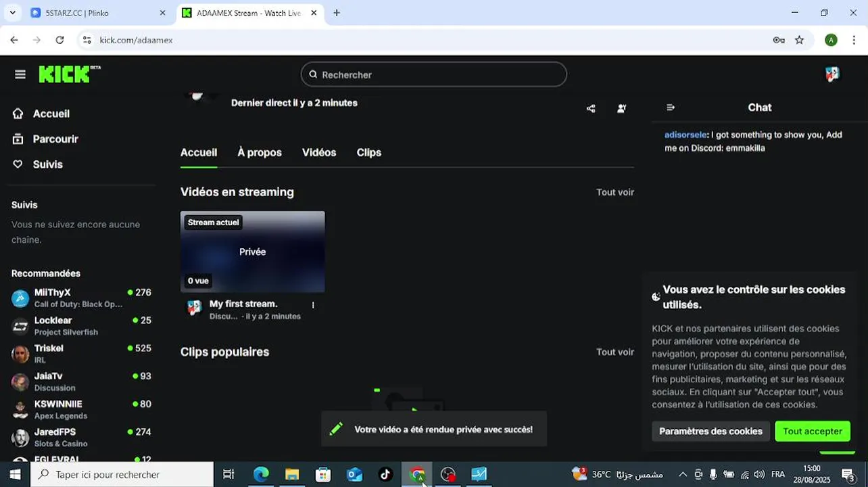This screenshot has height=487, width=868.
Task: Click the video made private notification
Action: pyautogui.click(x=434, y=430)
